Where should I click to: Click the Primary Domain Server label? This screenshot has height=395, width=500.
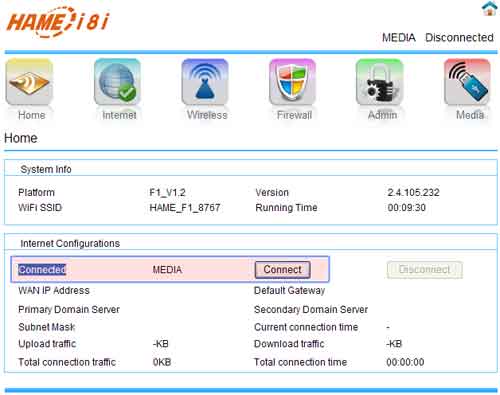point(69,309)
